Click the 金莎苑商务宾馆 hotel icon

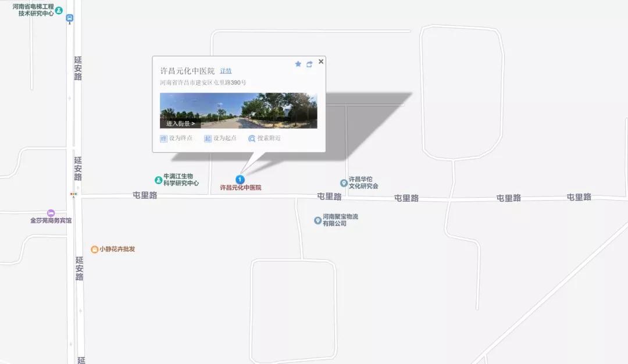[x=51, y=213]
